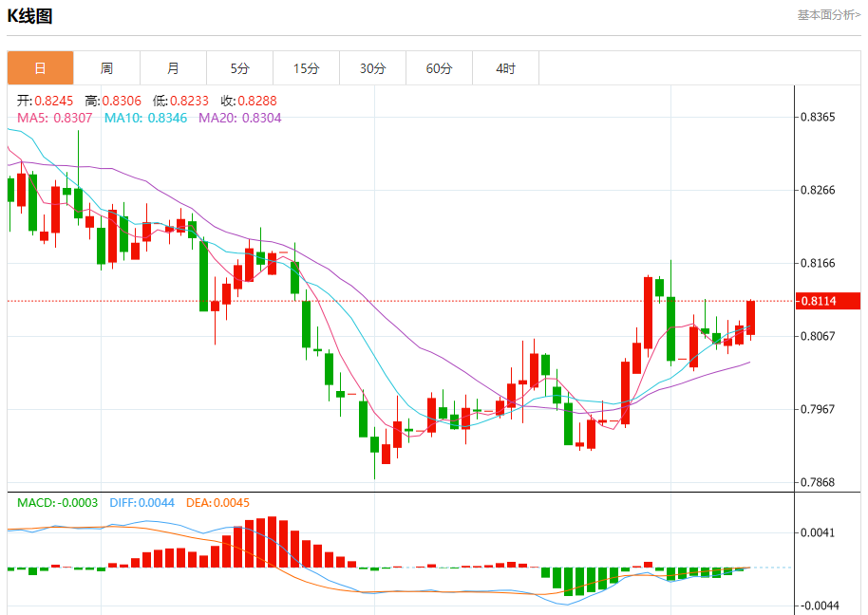Click the 低:0.8233 low value
This screenshot has width=868, height=615.
pos(180,101)
